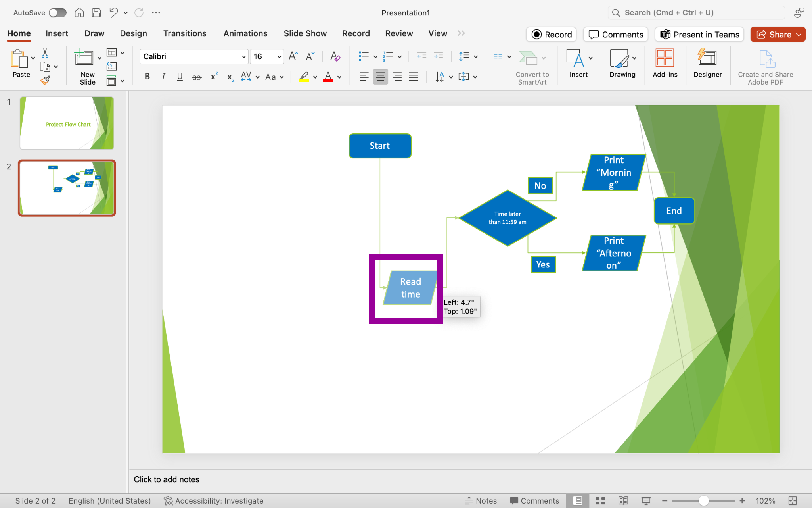The image size is (812, 508).
Task: Select slide 1 thumbnail Project Flow Chart
Action: pyautogui.click(x=67, y=123)
